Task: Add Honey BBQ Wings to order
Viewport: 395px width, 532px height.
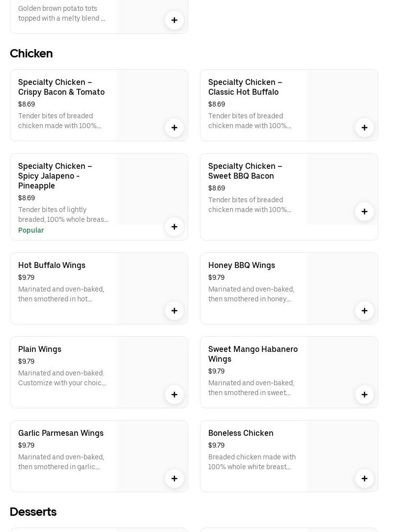Action: (x=365, y=311)
